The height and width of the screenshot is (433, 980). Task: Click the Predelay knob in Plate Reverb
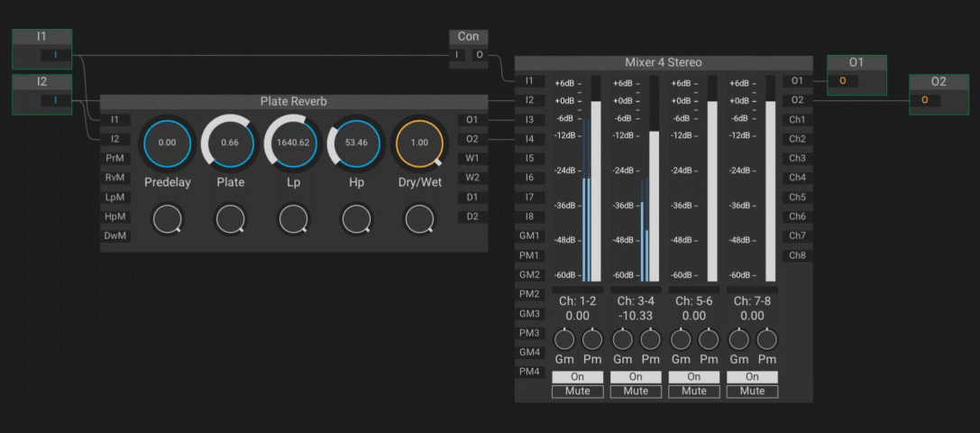coord(167,143)
